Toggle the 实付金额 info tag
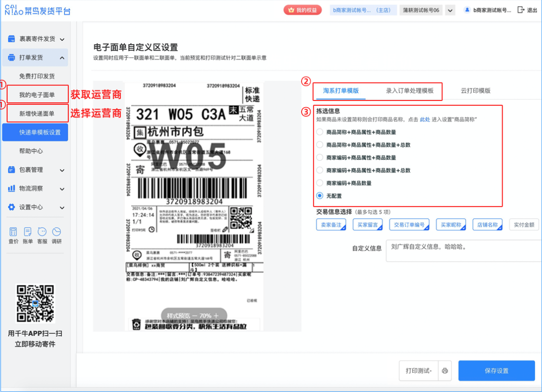The width and height of the screenshot is (542, 392). 524,225
